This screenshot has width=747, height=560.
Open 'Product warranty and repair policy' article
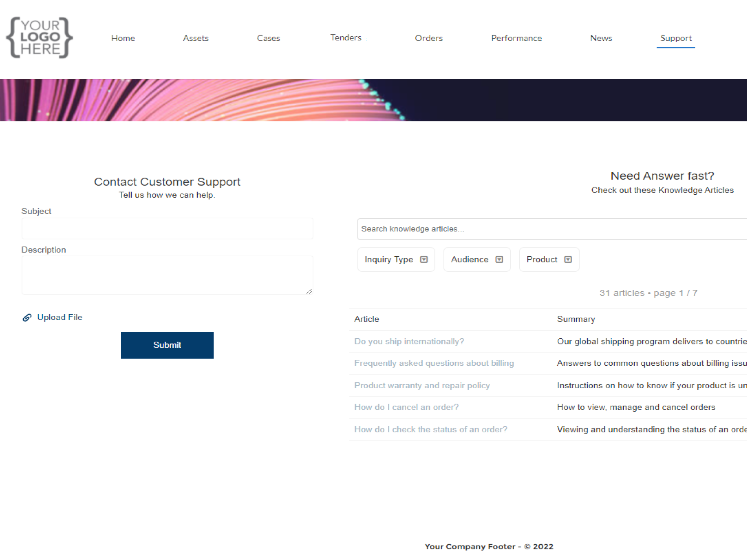tap(422, 385)
